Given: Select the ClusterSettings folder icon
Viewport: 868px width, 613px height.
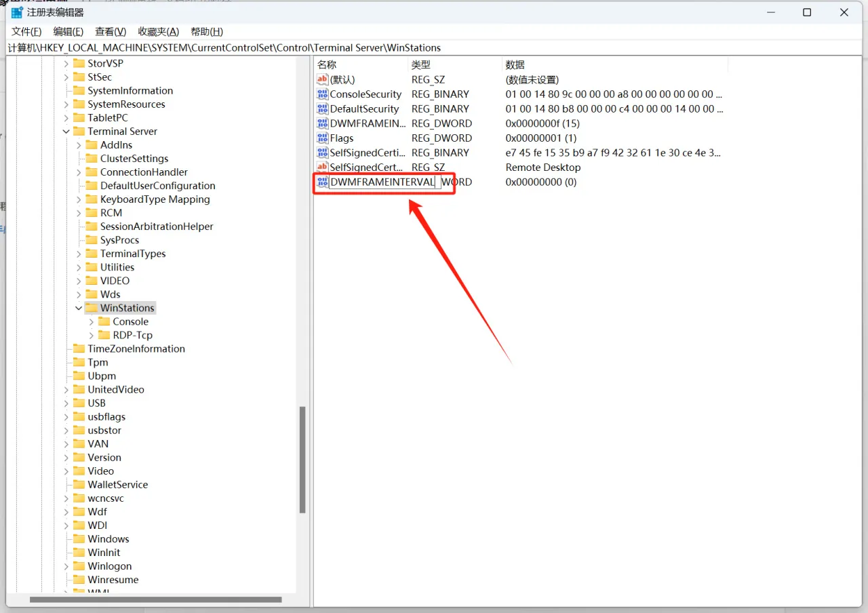Looking at the screenshot, I should pos(91,159).
